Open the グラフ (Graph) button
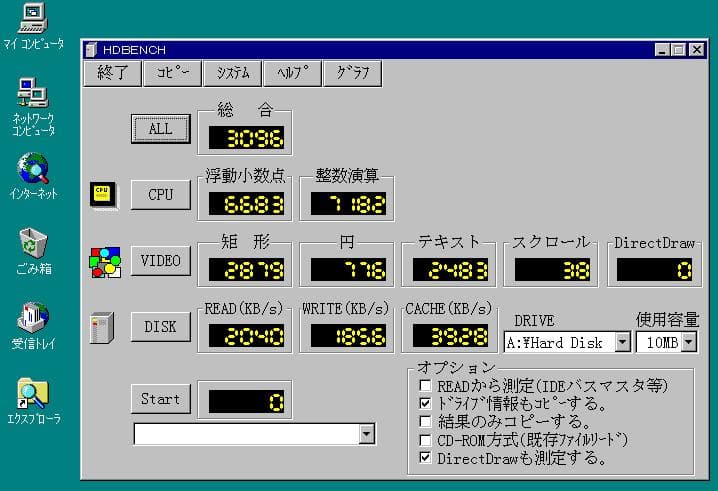 click(x=353, y=73)
